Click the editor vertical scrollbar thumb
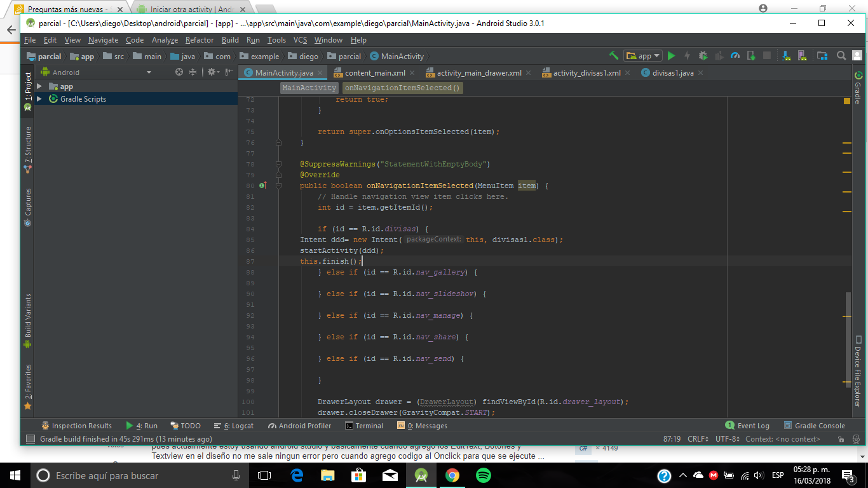 pyautogui.click(x=847, y=339)
